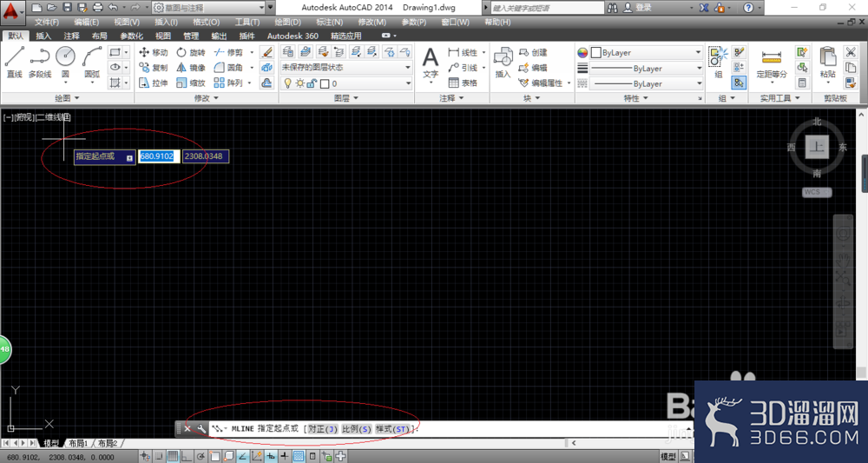Select the Circle (圆) tool
868x463 pixels.
point(65,62)
